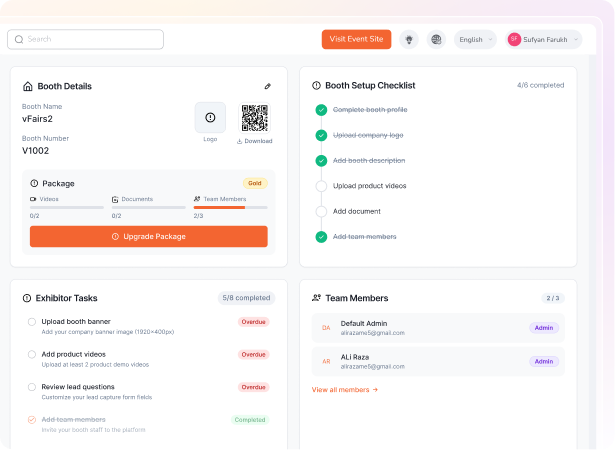Click the Videos camera icon
This screenshot has height=450, width=615.
[33, 199]
